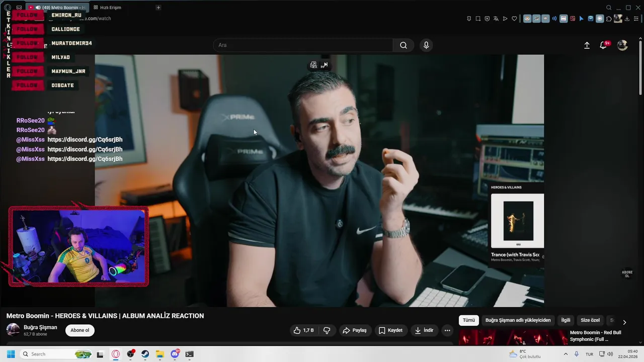Image resolution: width=644 pixels, height=362 pixels.
Task: Select the İlgili filter chip
Action: tap(566, 320)
